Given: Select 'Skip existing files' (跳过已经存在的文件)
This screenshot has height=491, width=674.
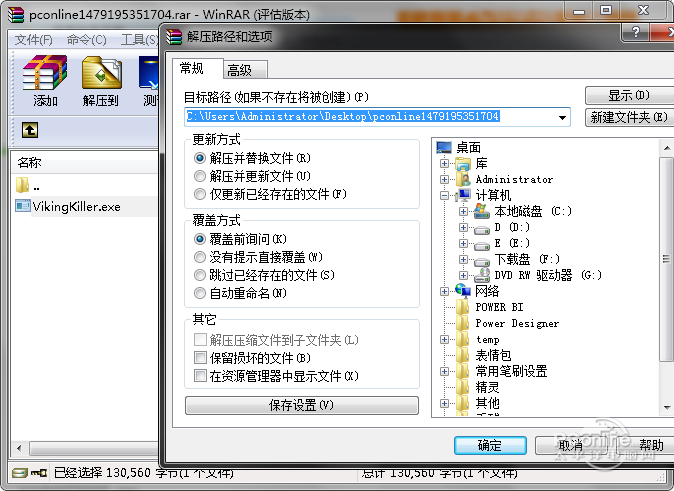Looking at the screenshot, I should point(264,275).
